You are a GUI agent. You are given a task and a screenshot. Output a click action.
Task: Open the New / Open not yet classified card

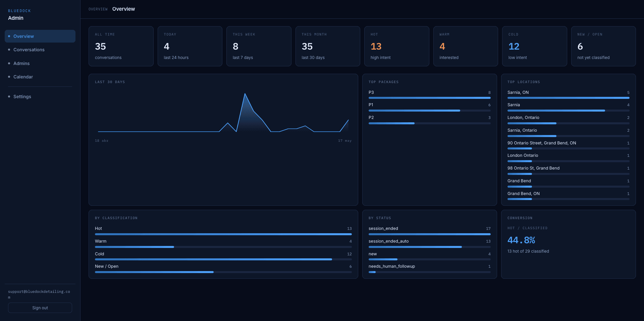tap(603, 46)
